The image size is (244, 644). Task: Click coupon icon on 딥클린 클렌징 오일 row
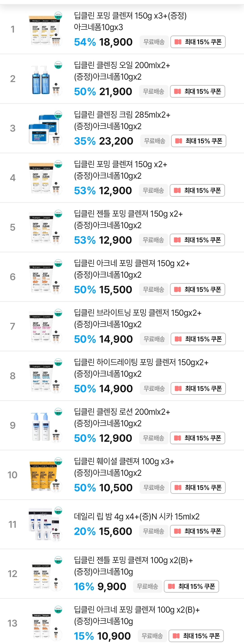pos(177,92)
